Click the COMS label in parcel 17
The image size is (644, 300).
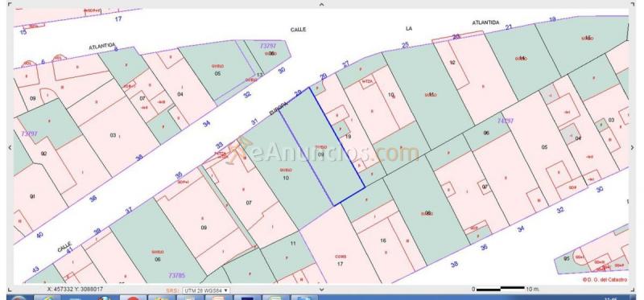[x=341, y=257]
